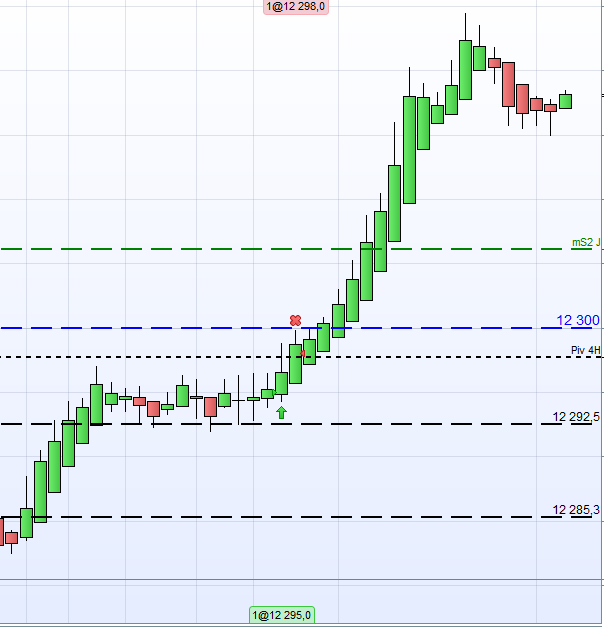Click the green mS2 J label

(x=586, y=242)
